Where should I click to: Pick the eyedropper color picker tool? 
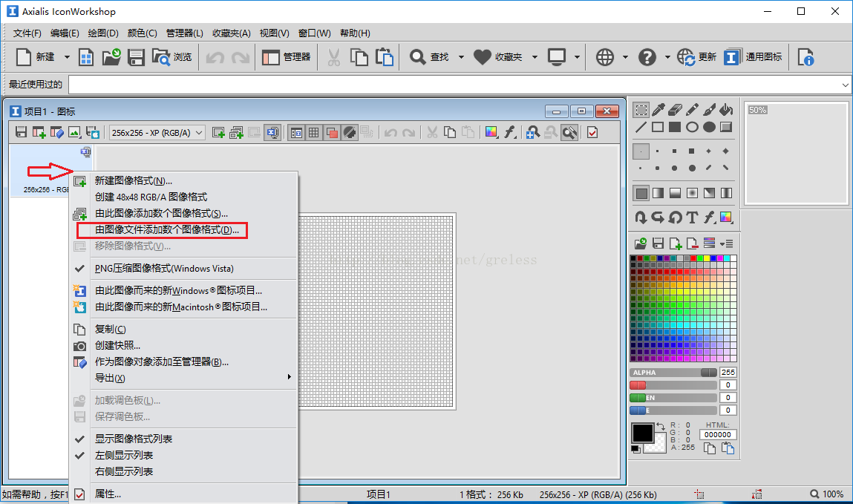click(658, 111)
